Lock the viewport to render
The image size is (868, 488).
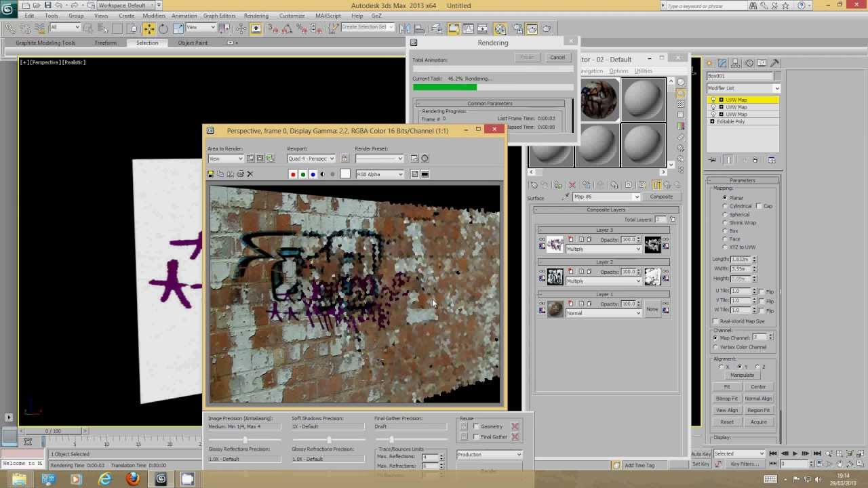[x=344, y=159]
